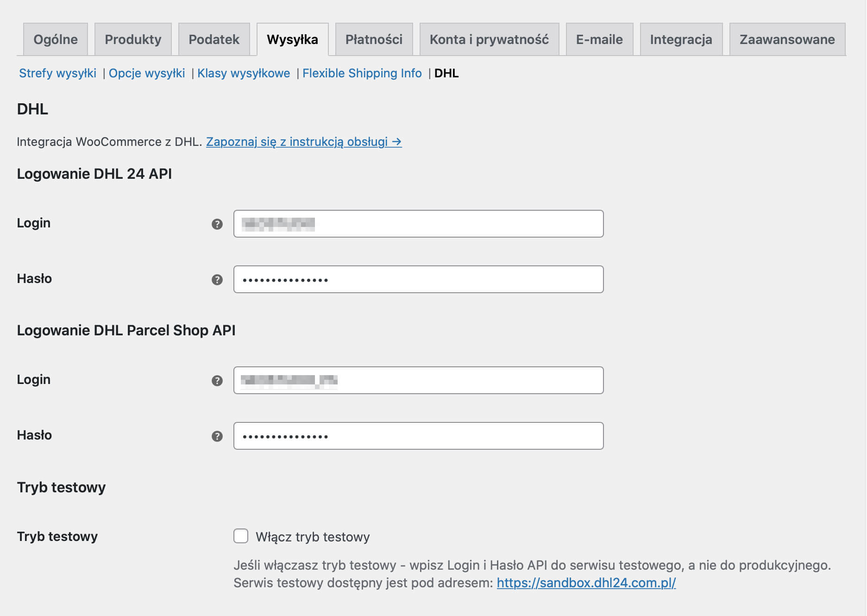Focus the DHL 24 API Hasło field
Screen dimensions: 867x616
point(419,279)
